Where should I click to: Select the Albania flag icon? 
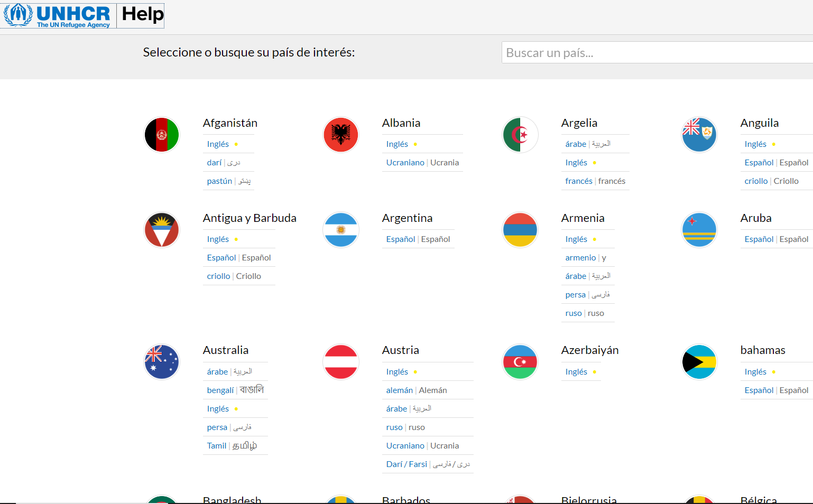point(341,135)
